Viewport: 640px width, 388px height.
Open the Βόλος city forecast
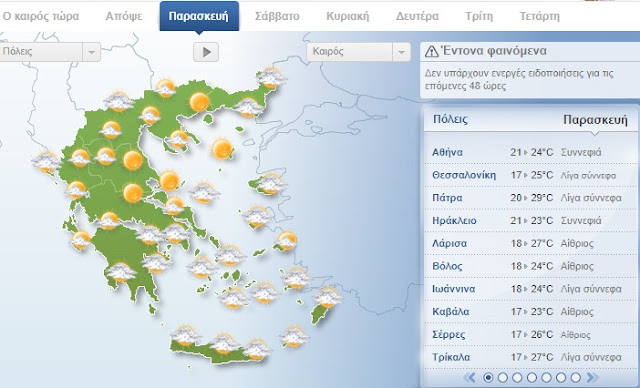[x=447, y=266]
